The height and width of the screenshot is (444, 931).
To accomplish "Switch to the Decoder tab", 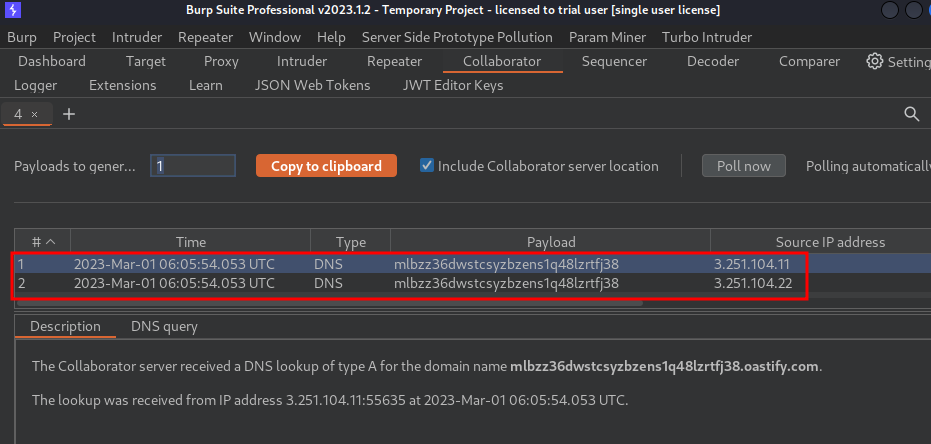I will click(x=712, y=61).
